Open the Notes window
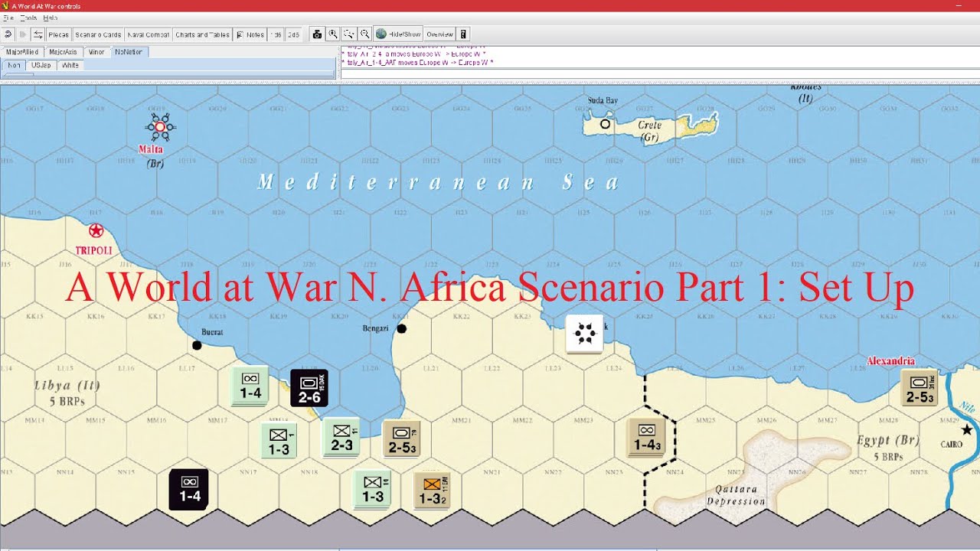The height and width of the screenshot is (551, 980). 250,34
